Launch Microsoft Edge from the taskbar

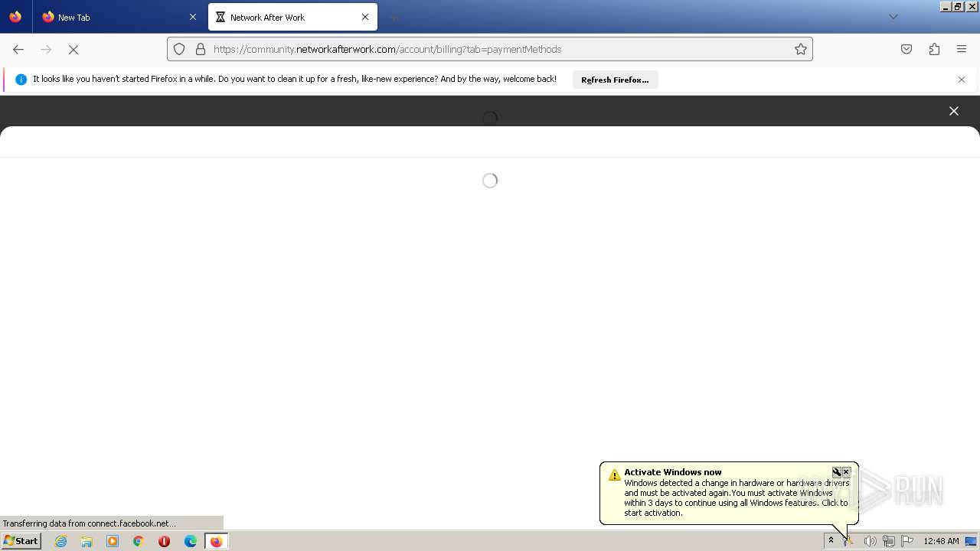click(x=191, y=541)
